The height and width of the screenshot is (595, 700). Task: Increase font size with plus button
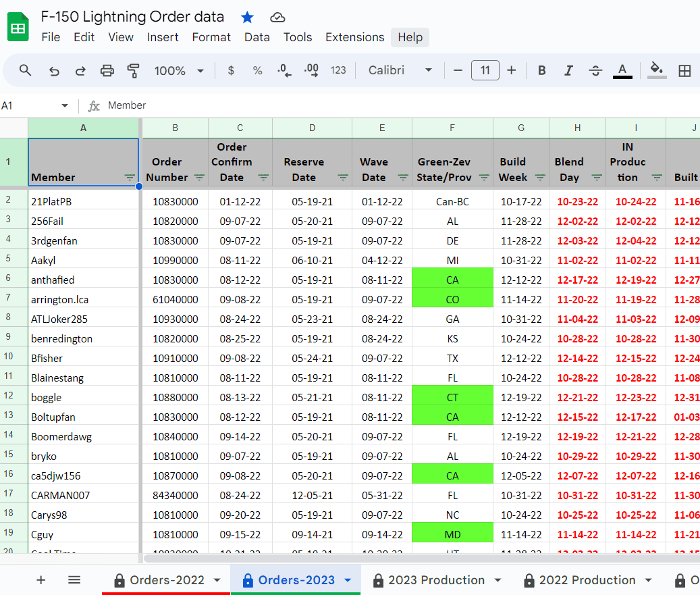pos(512,70)
